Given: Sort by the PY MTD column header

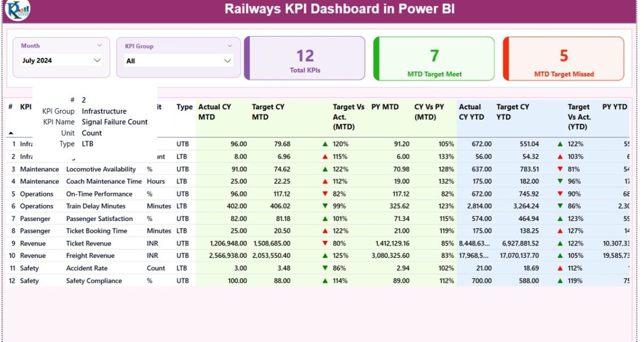Looking at the screenshot, I should [x=385, y=107].
